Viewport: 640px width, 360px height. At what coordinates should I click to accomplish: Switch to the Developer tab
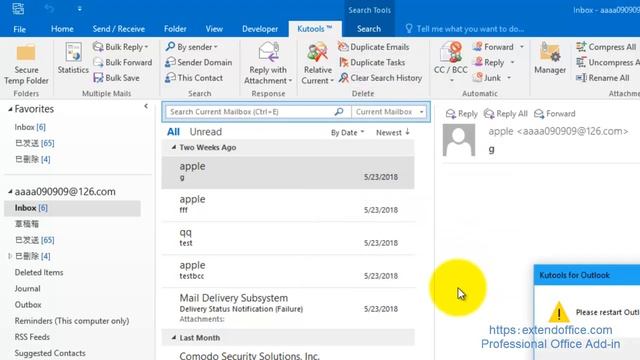coord(260,29)
